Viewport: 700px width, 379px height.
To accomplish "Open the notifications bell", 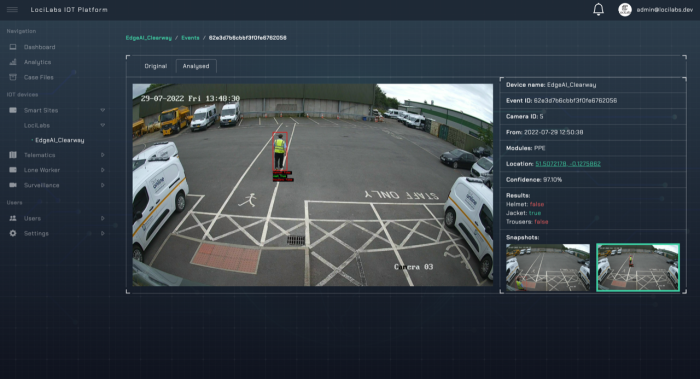I will pyautogui.click(x=598, y=9).
